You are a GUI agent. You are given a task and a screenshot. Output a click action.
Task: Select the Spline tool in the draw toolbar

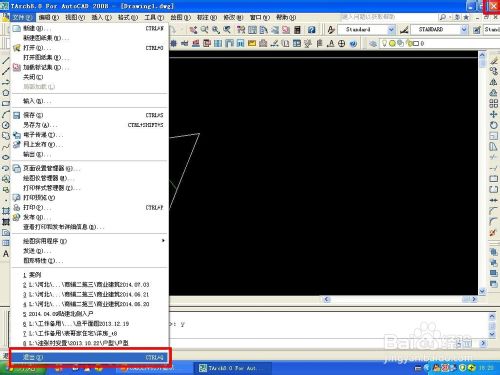[6, 147]
